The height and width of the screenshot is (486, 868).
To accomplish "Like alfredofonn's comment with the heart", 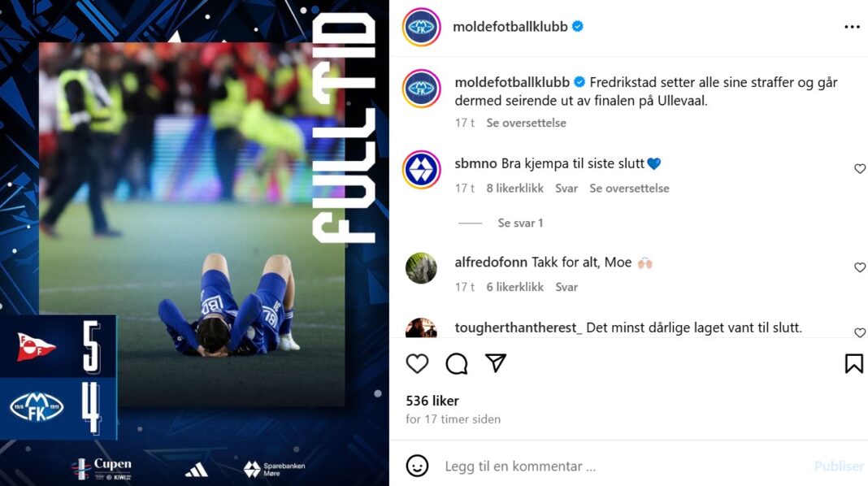I will pyautogui.click(x=860, y=267).
